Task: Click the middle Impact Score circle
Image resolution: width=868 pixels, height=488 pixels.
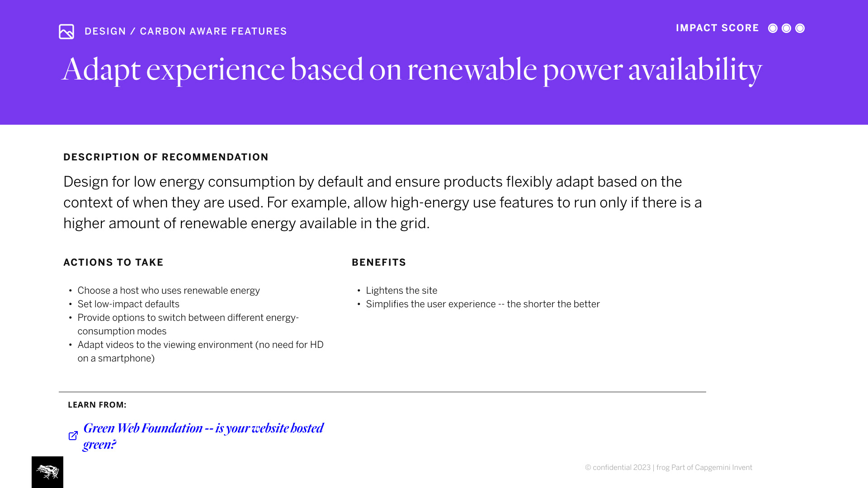Action: (786, 28)
